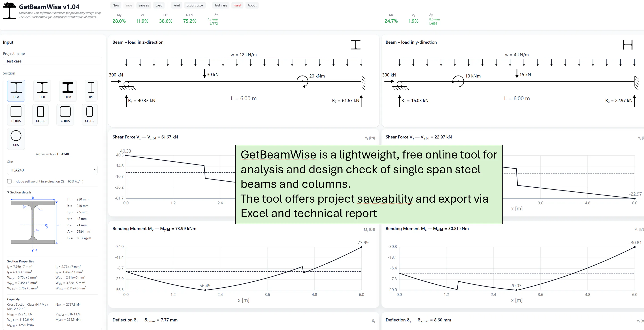
Task: Click the Nc,Rd = 2727.8 kN capacity value
Action: tap(20, 314)
